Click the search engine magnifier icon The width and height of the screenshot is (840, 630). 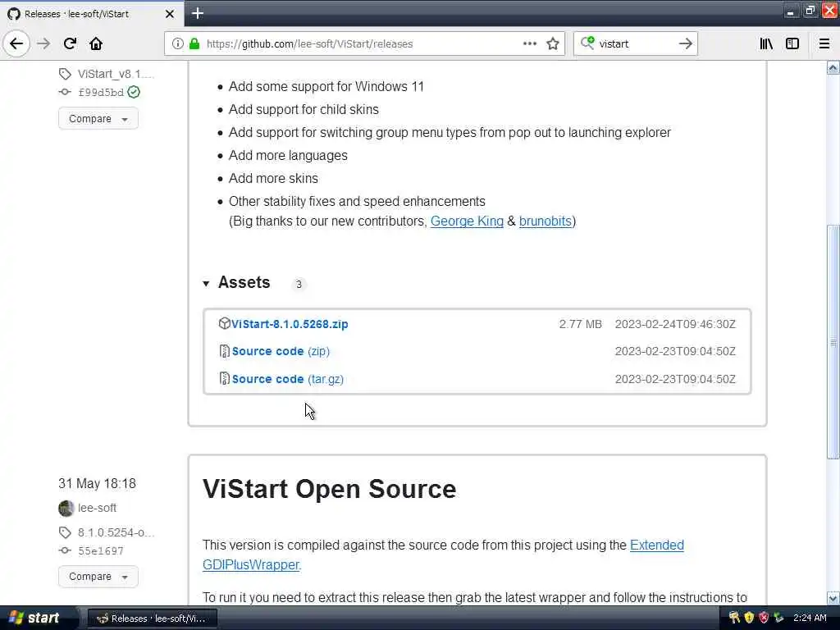coord(587,43)
